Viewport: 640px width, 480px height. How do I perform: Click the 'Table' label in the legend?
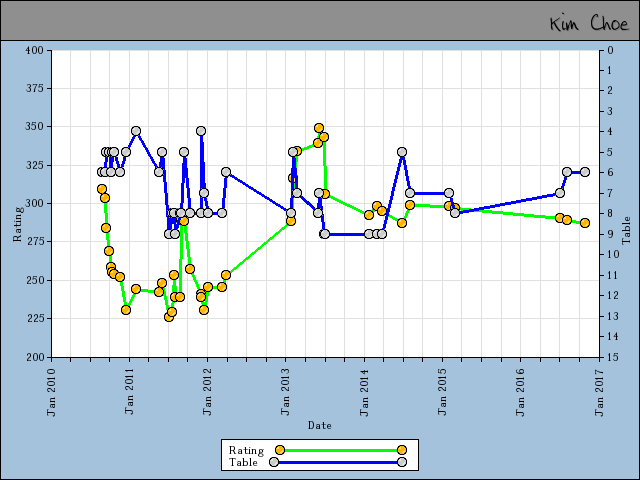coord(243,462)
